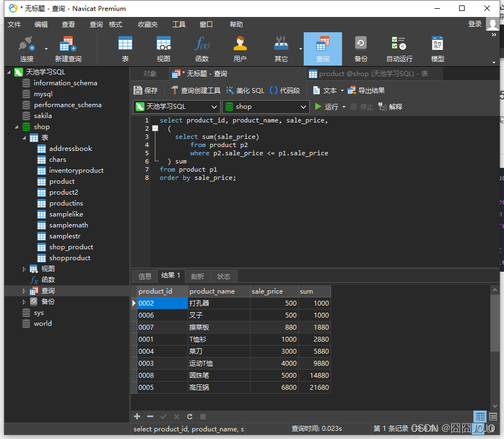This screenshot has height=439, width=504.
Task: Refresh the result grid
Action: [190, 417]
